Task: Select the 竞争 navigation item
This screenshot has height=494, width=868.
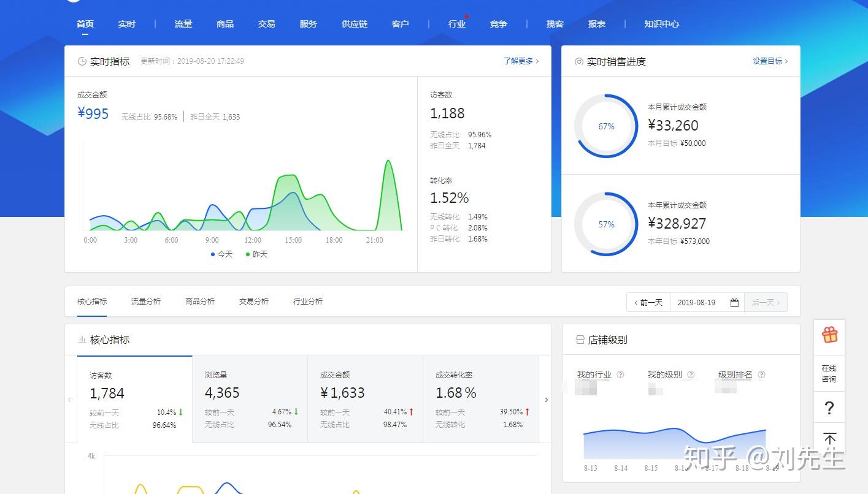Action: [x=499, y=24]
